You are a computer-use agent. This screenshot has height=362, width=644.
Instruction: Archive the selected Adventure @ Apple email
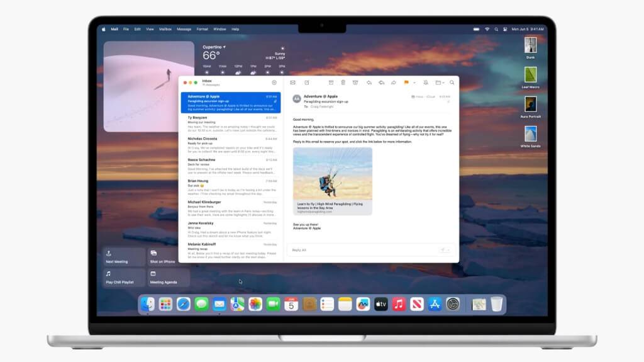point(331,82)
